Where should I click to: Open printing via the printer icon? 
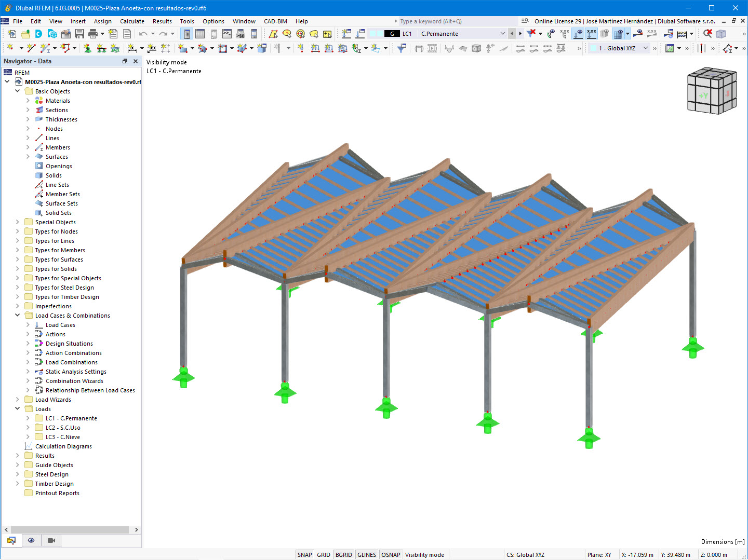[94, 33]
